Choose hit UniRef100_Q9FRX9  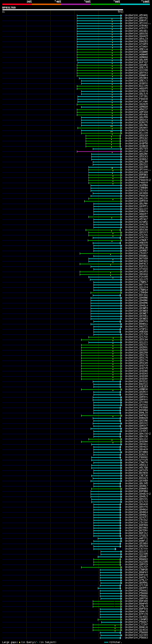[x=136, y=201]
